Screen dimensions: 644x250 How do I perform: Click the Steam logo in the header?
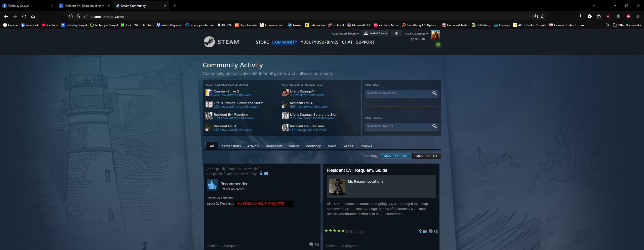pyautogui.click(x=222, y=42)
